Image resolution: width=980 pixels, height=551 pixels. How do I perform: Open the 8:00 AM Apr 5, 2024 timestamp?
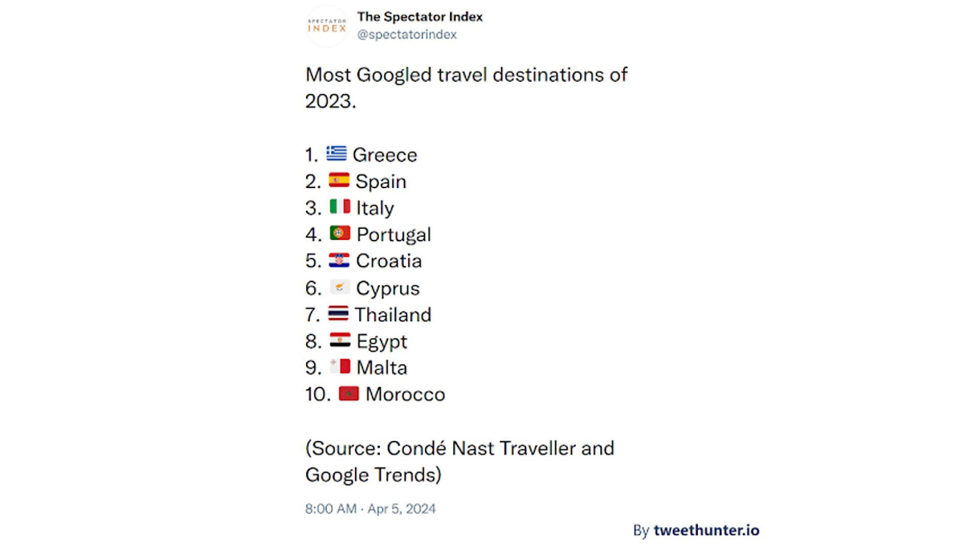370,509
